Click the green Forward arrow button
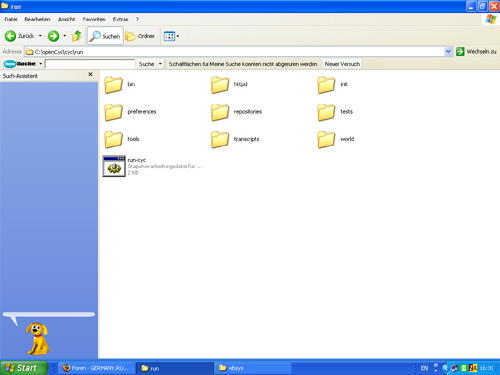500x375 pixels. 53,36
